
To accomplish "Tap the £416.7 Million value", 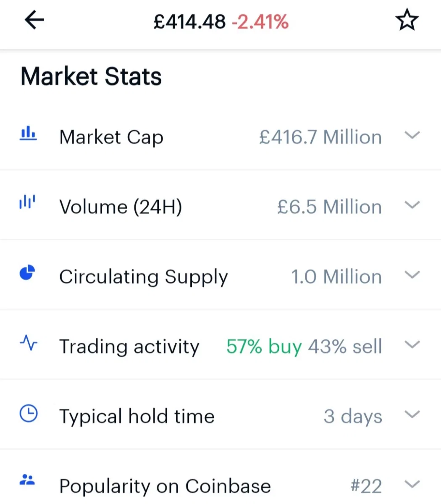I will click(x=320, y=137).
